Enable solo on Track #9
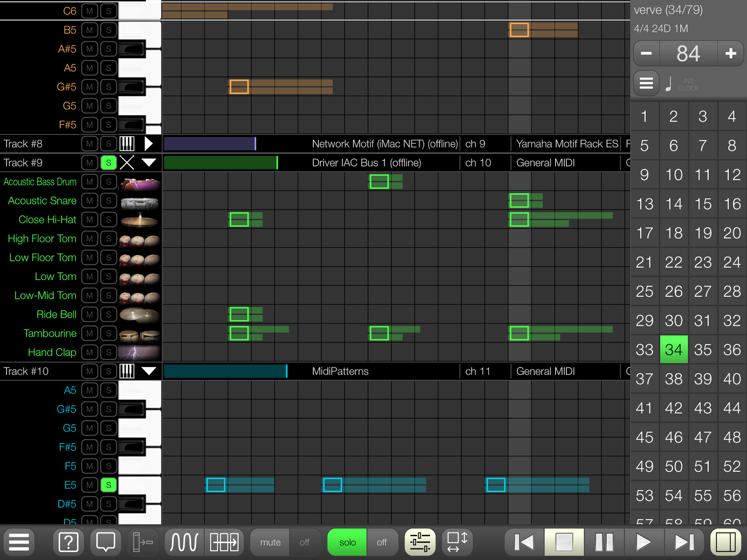 [108, 162]
